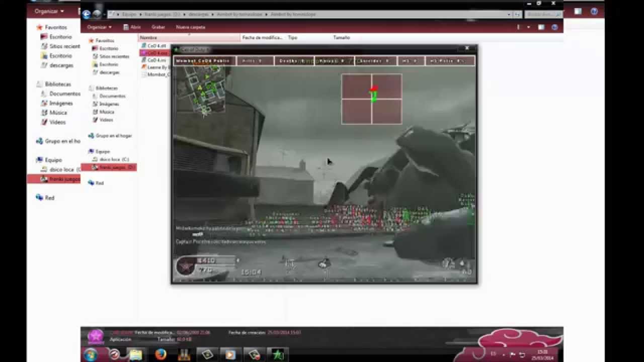Click the Kills counter in Mombot bar
The width and height of the screenshot is (644, 362).
pos(255,61)
